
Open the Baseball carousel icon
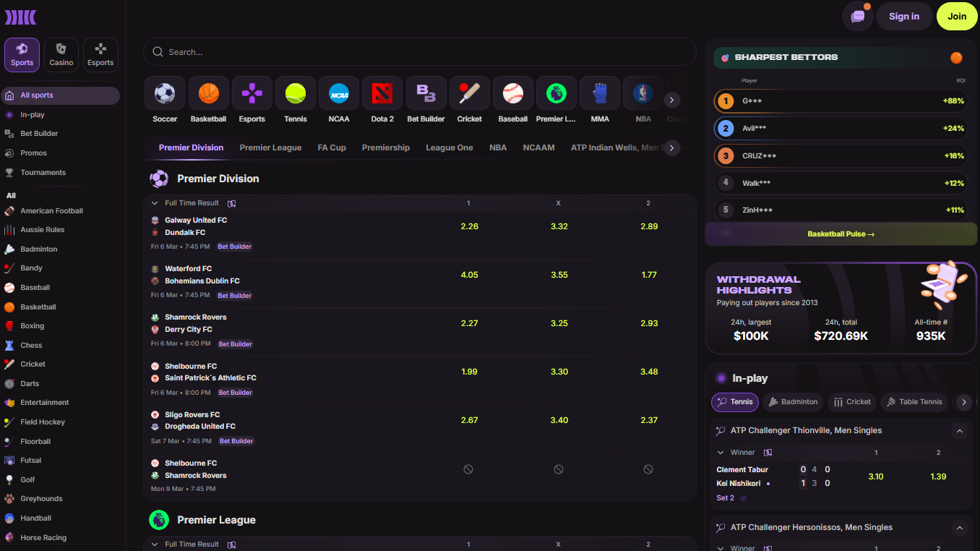pos(512,94)
